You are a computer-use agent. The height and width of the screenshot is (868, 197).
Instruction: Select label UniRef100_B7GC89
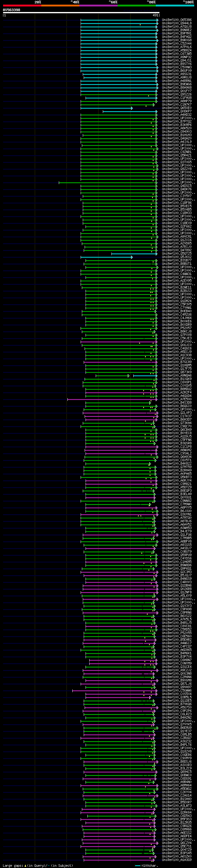tap(177, 362)
